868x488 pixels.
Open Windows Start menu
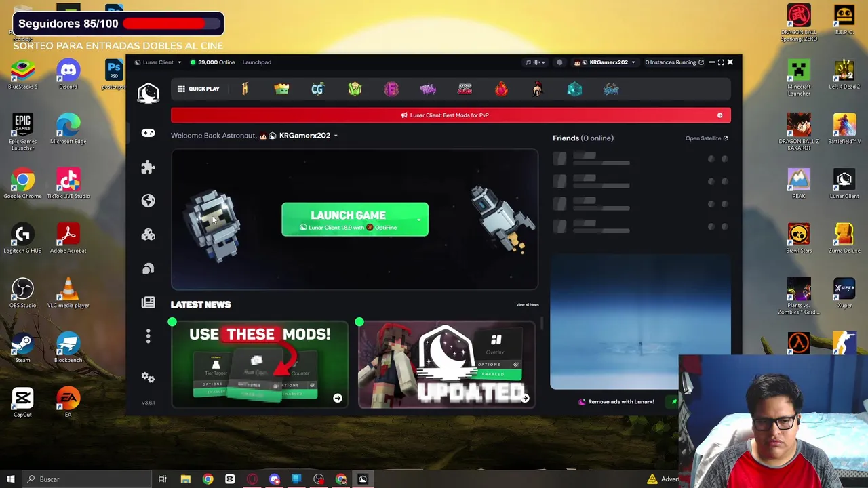(10, 479)
